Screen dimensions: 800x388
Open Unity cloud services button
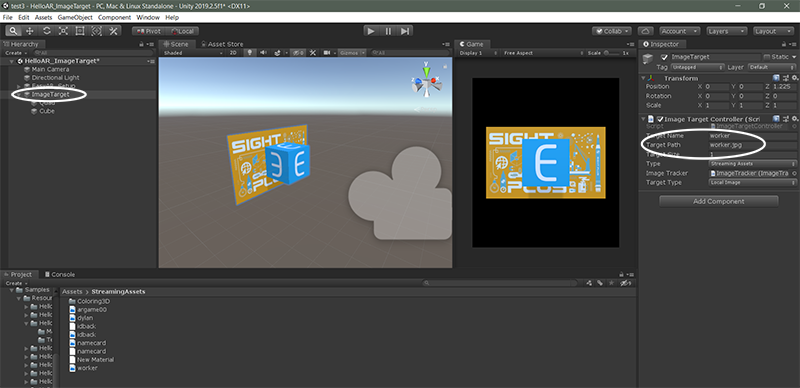tap(646, 31)
